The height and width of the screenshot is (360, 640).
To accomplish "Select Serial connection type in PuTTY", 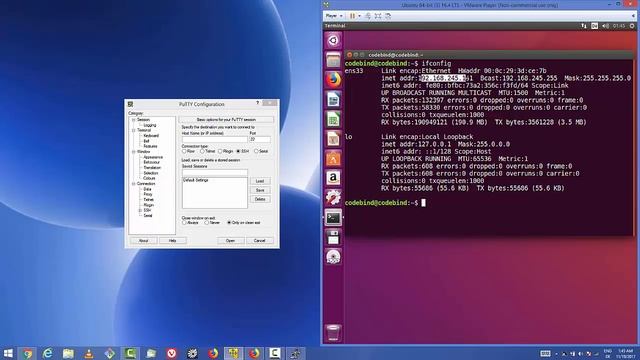I will (256, 151).
